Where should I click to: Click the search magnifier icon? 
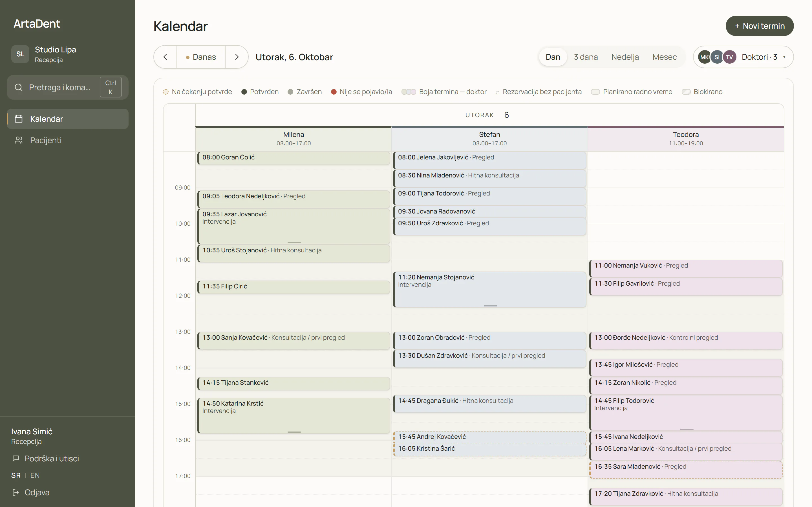point(19,88)
